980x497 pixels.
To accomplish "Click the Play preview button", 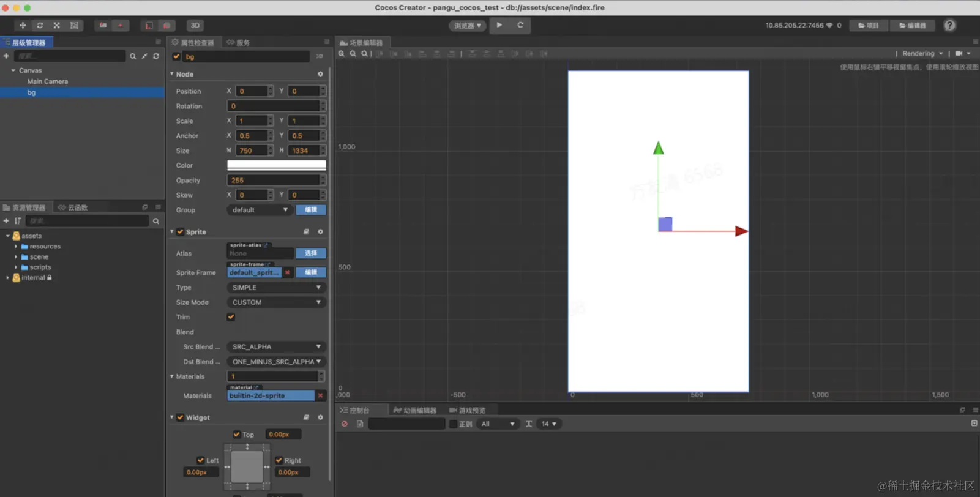I will tap(499, 25).
